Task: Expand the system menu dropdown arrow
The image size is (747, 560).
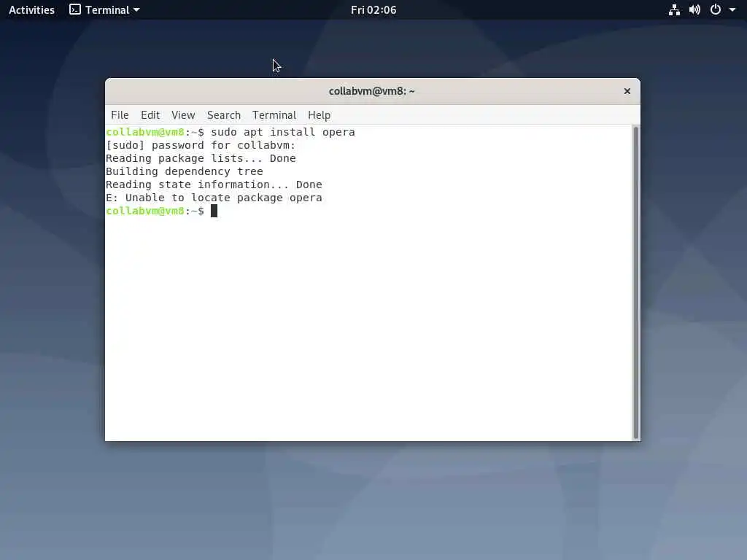Action: 732,9
